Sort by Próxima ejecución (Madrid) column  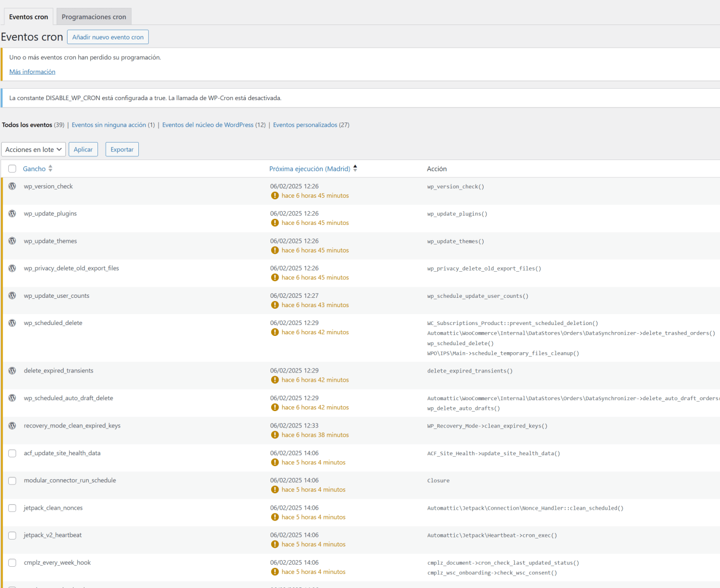coord(310,169)
